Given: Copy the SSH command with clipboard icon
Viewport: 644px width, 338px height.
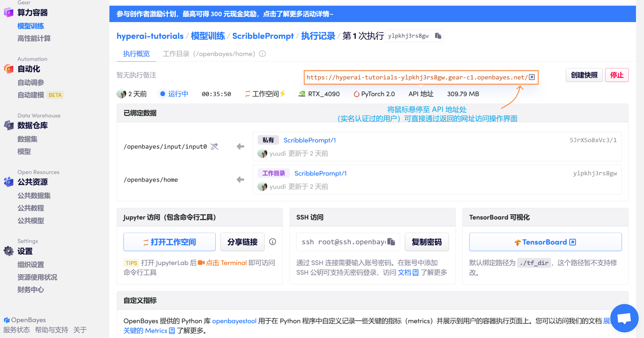Looking at the screenshot, I should (x=391, y=242).
